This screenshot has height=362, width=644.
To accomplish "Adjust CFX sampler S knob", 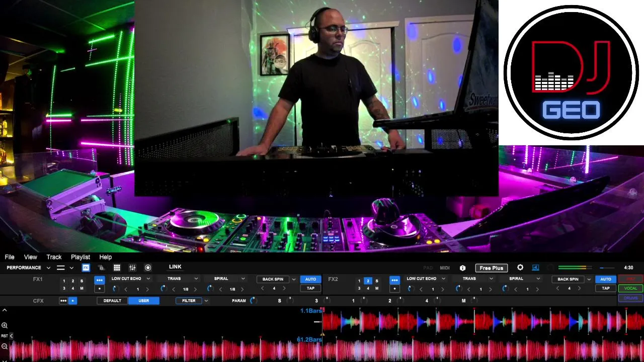I will click(290, 301).
